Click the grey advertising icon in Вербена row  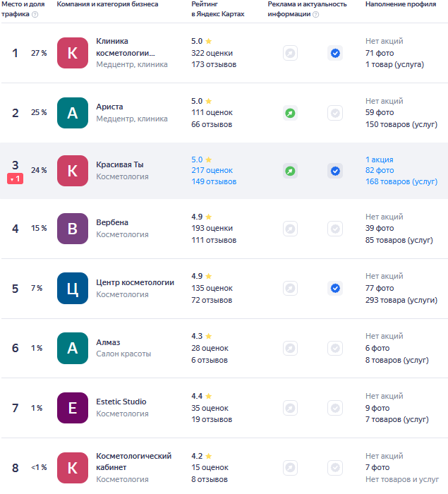(x=290, y=229)
